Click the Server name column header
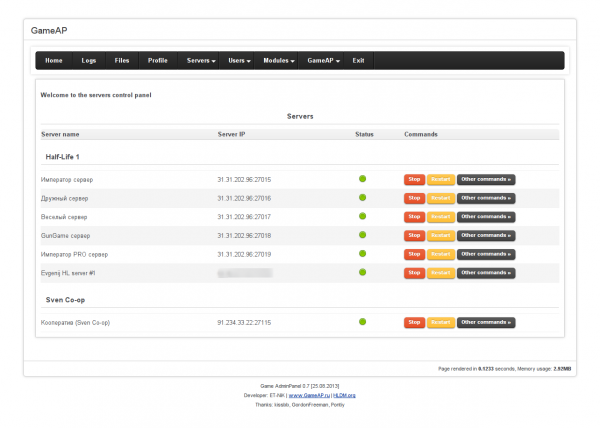This screenshot has height=428, width=600. [60, 135]
